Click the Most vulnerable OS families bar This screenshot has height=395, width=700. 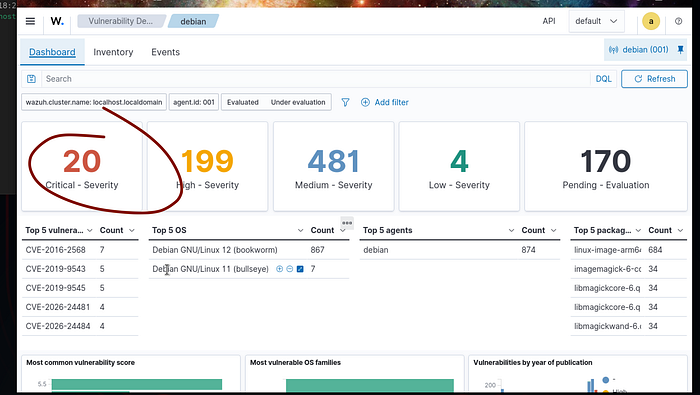point(370,386)
